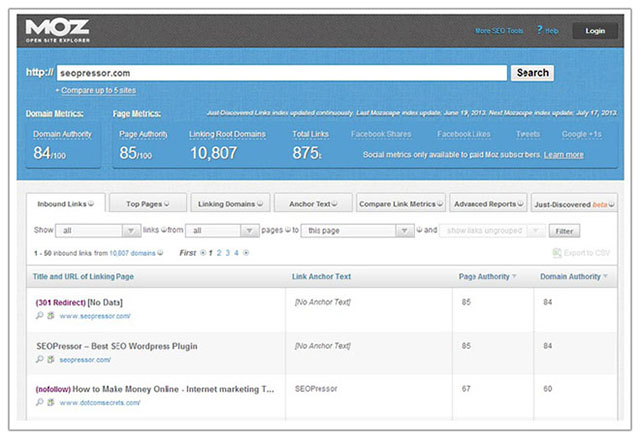Click green icon beside www.seopressor.com/ link
Viewport: 640px width, 439px height.
point(51,315)
